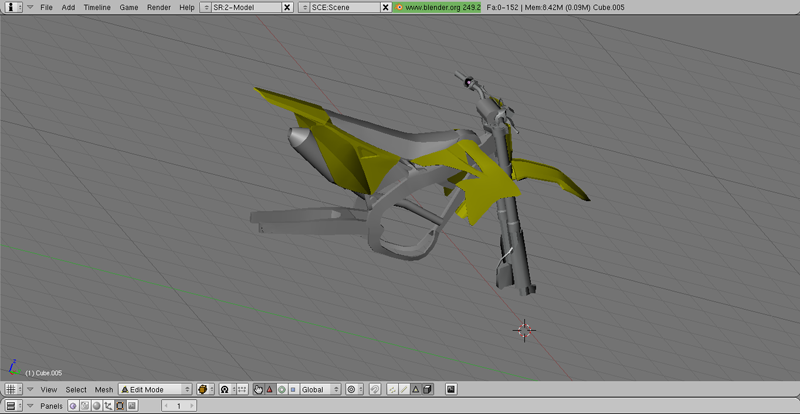
Task: Select the rotate manipulator circle icon
Action: [x=281, y=389]
